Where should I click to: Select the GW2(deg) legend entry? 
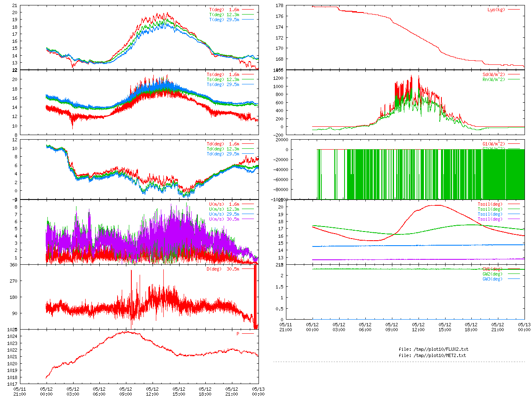click(x=493, y=274)
